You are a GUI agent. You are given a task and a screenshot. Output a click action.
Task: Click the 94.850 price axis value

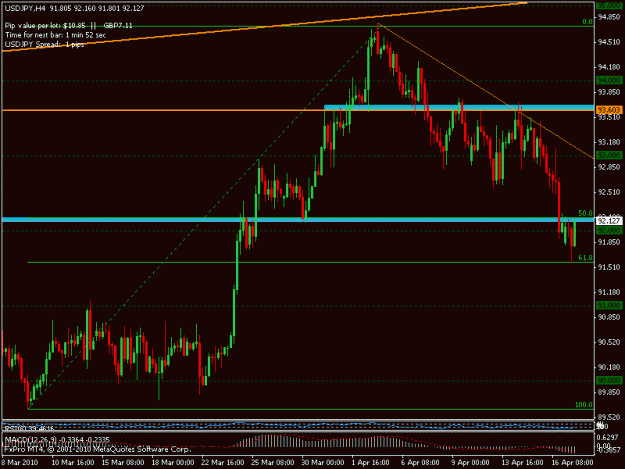pos(609,17)
